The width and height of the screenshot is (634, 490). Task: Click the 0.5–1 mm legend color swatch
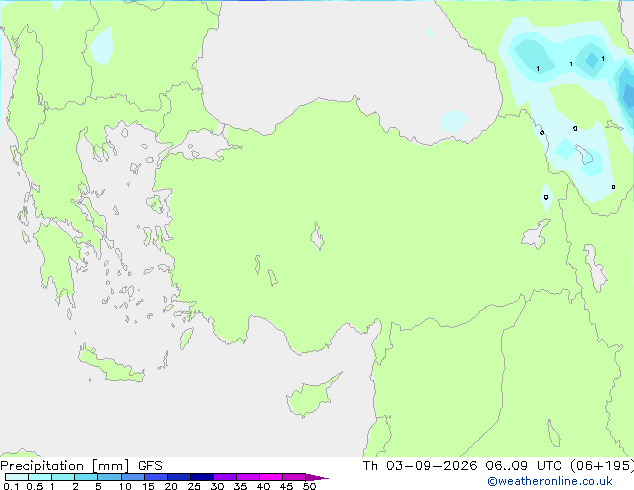coord(40,477)
